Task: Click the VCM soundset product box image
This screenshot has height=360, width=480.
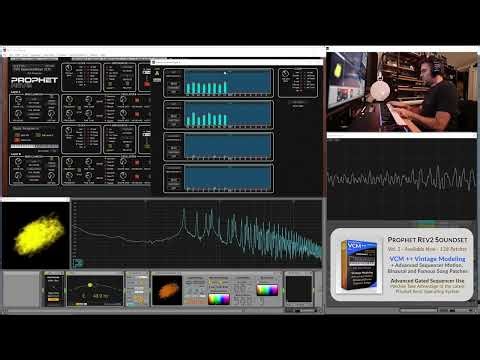Action: 359,266
